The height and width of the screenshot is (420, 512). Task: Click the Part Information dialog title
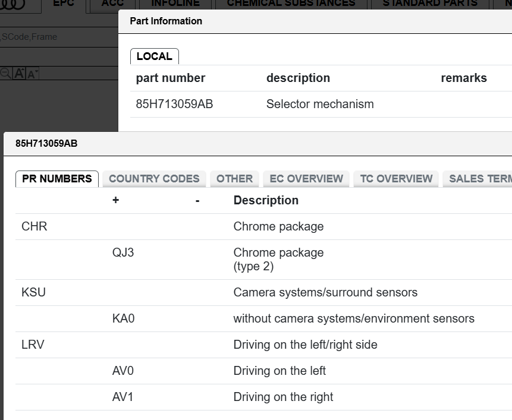click(166, 21)
